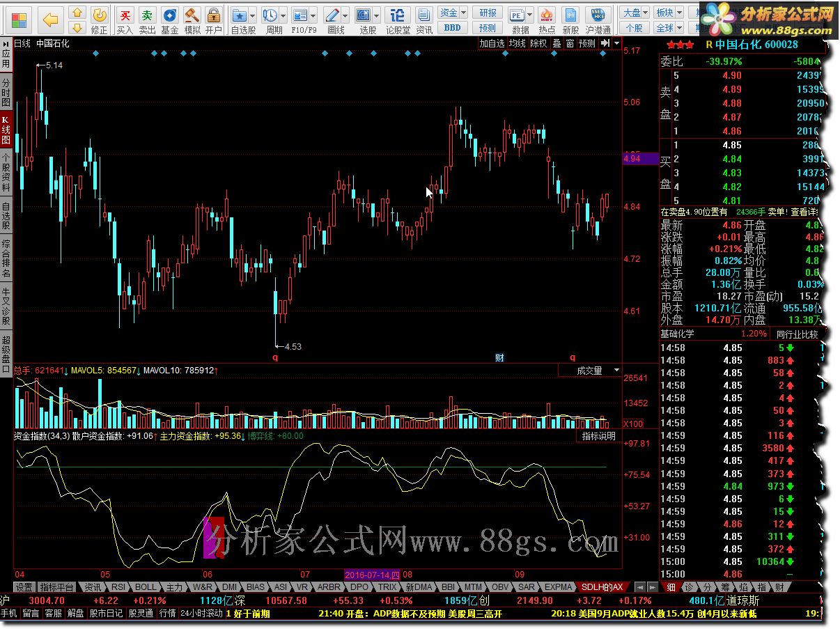
Task: Open 同行业比较 industry comparison link
Action: point(797,334)
